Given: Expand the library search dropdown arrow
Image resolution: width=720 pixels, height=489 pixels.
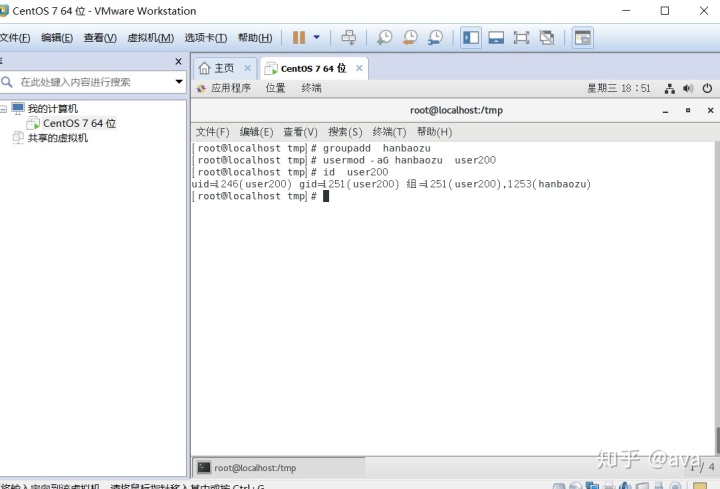Looking at the screenshot, I should pos(179,82).
